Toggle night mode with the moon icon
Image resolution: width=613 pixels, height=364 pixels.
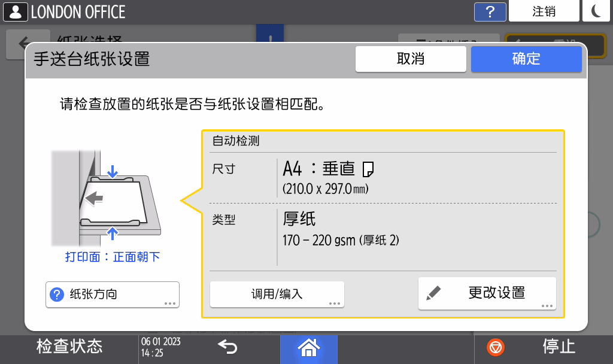click(x=596, y=11)
